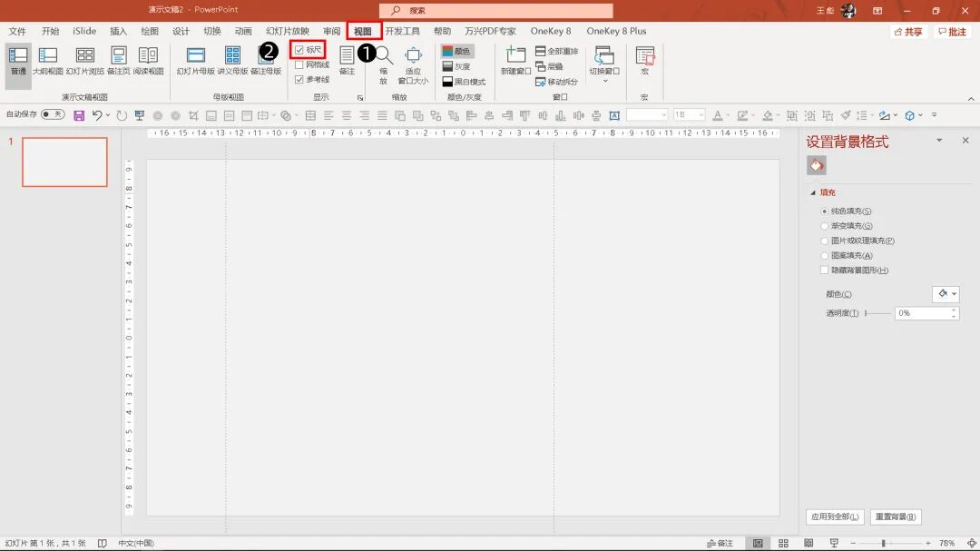Screen dimensions: 980x551
Task: Open Slide Master (幻灯片母版)
Action: pos(196,61)
